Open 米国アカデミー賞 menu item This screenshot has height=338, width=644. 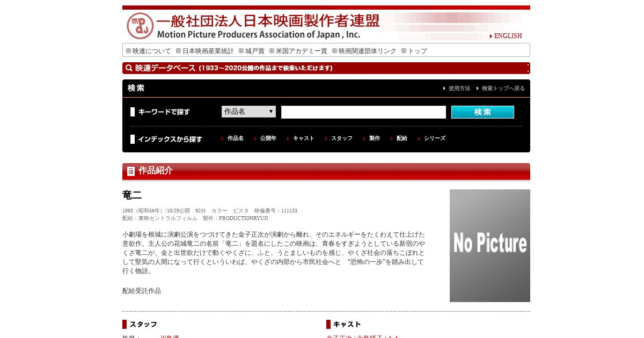[302, 51]
